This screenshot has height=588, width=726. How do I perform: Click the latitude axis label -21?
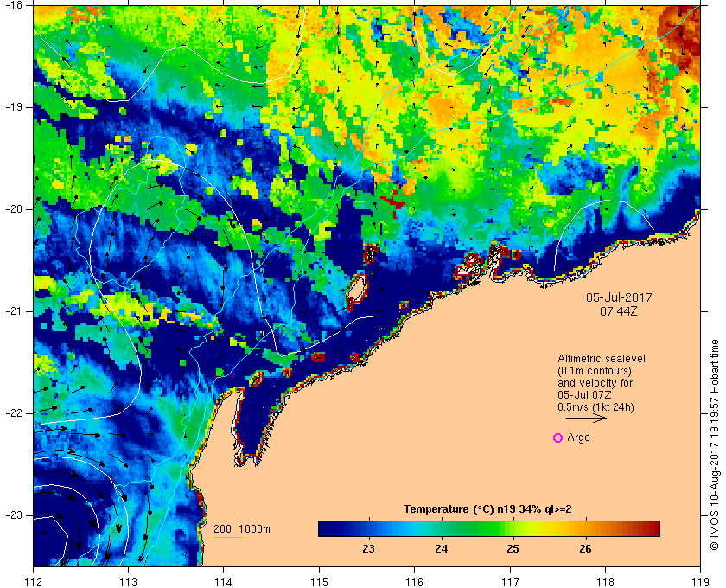click(13, 311)
